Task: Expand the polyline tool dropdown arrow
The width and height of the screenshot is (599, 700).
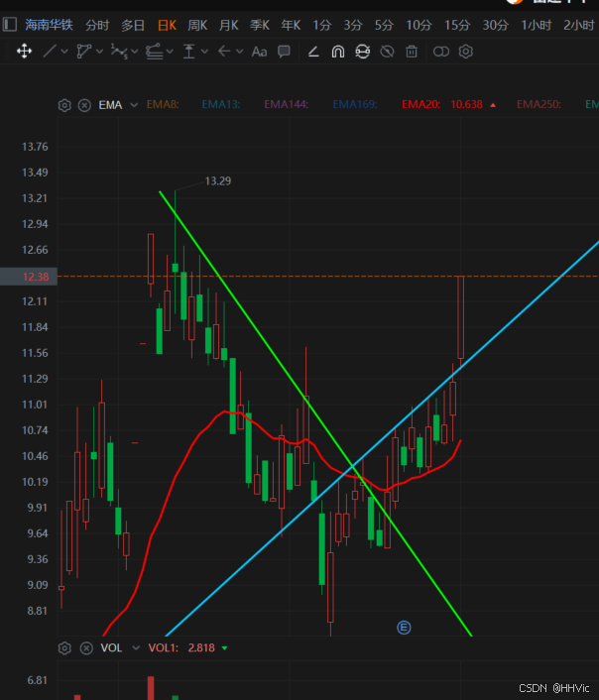Action: (99, 52)
